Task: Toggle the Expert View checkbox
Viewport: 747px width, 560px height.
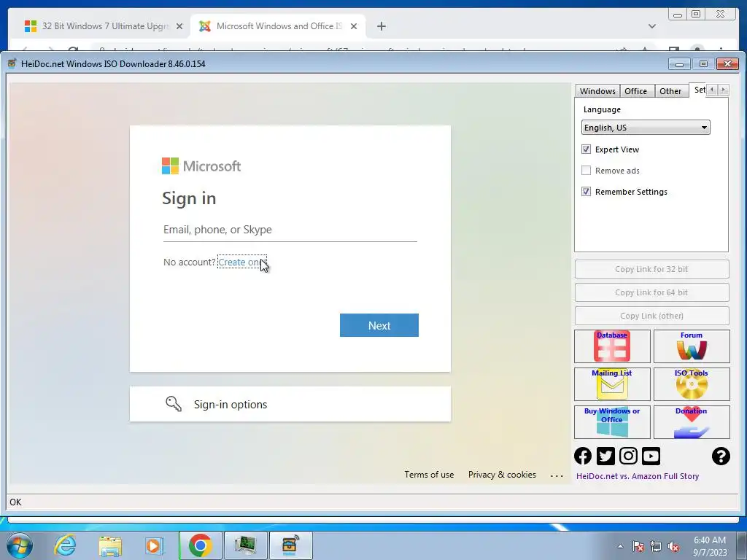Action: tap(586, 149)
